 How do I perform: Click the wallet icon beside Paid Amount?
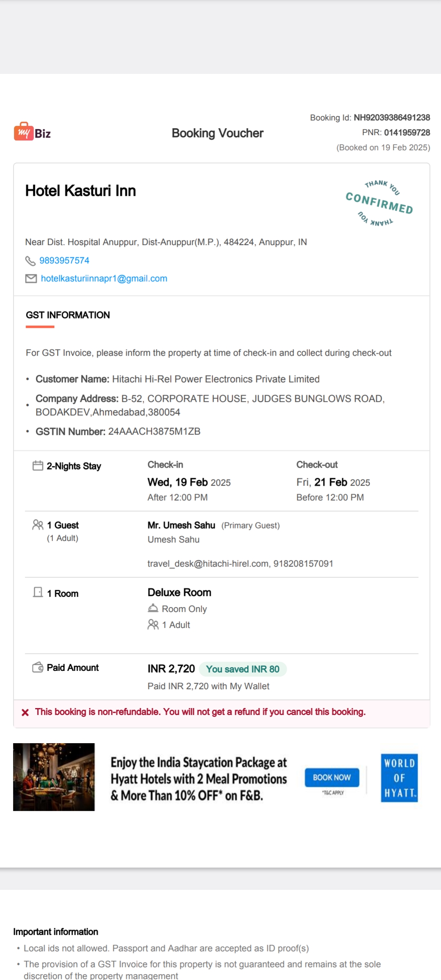coord(38,667)
